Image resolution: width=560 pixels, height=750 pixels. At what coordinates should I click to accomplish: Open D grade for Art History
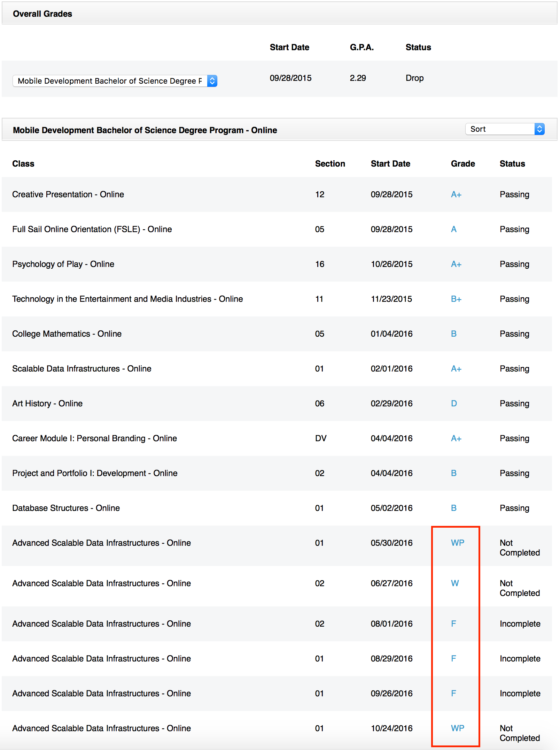pyautogui.click(x=454, y=404)
